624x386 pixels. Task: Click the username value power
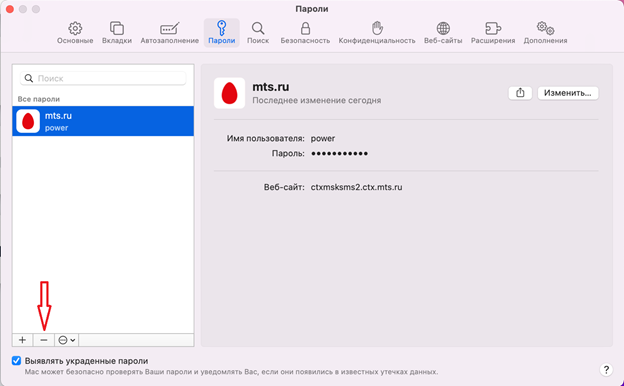tap(323, 138)
